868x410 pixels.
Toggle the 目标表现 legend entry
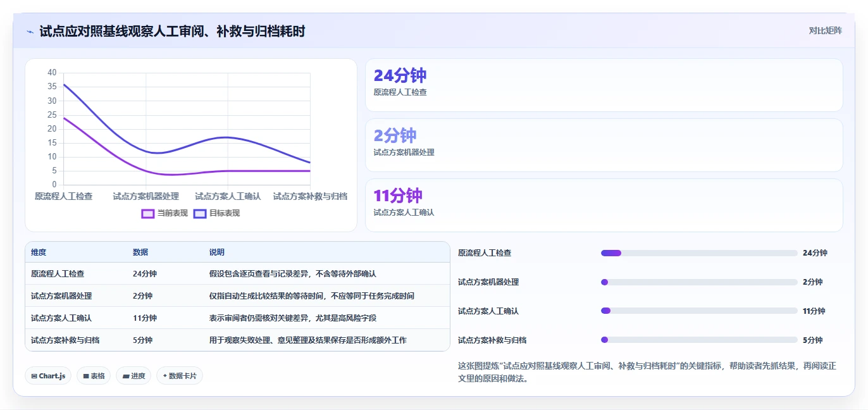point(216,213)
